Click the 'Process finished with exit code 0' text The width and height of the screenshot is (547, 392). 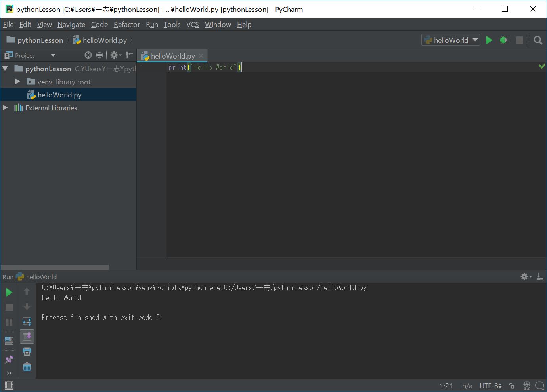click(101, 318)
